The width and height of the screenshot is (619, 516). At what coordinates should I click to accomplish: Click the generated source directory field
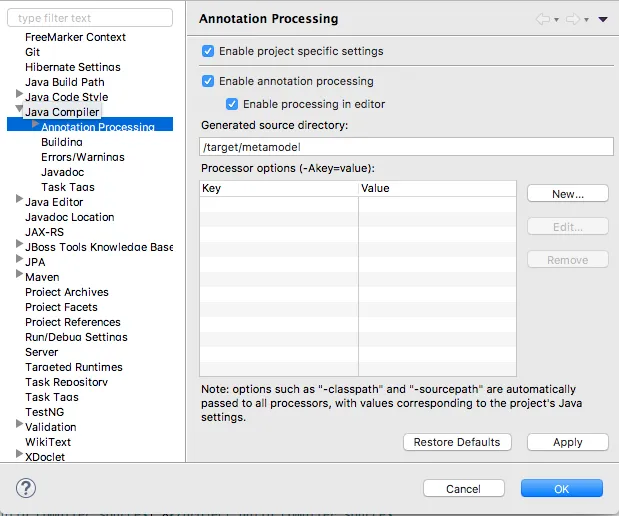(406, 147)
